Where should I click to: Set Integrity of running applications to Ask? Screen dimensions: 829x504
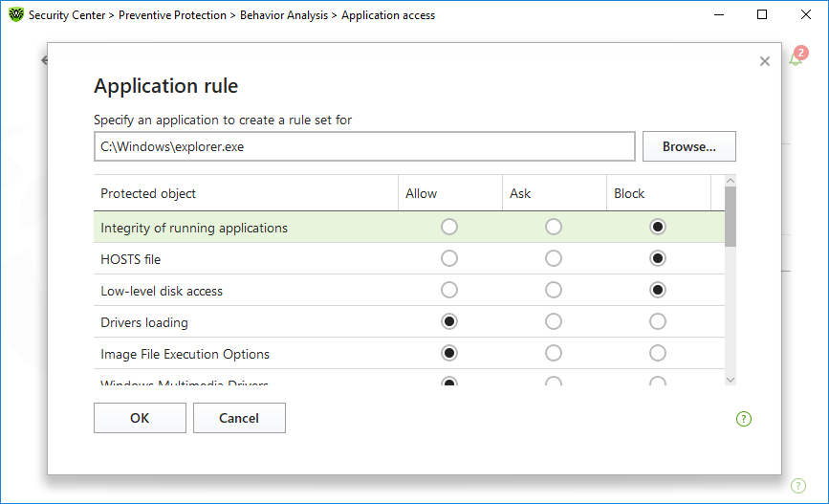553,227
